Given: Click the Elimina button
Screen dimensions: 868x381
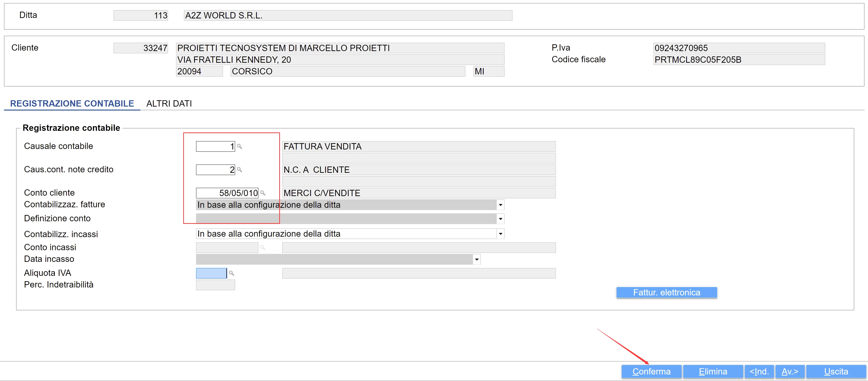Looking at the screenshot, I should coord(713,371).
